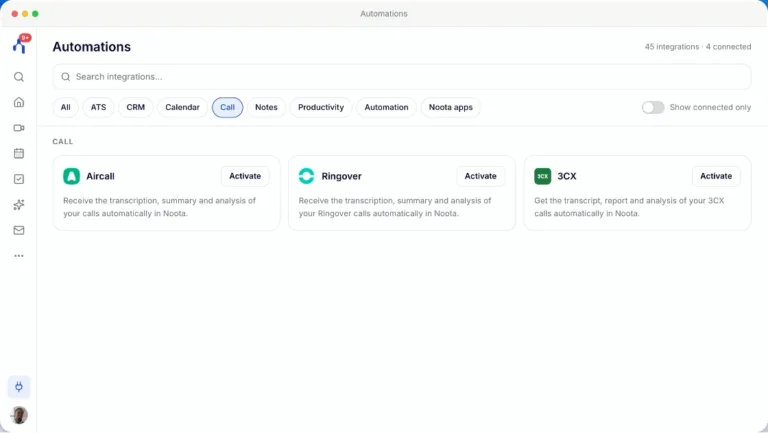The height and width of the screenshot is (433, 768).
Task: Select the Notes filter tab
Action: tap(266, 107)
